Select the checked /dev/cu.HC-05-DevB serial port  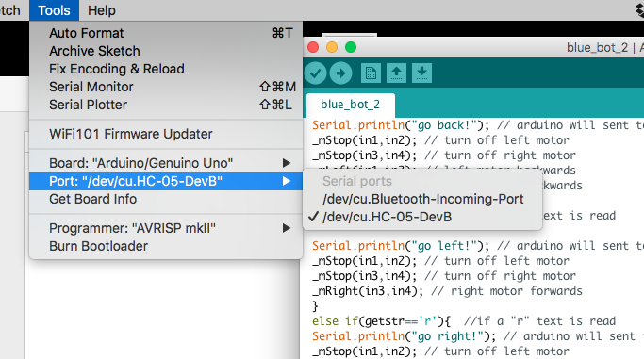pos(422,217)
